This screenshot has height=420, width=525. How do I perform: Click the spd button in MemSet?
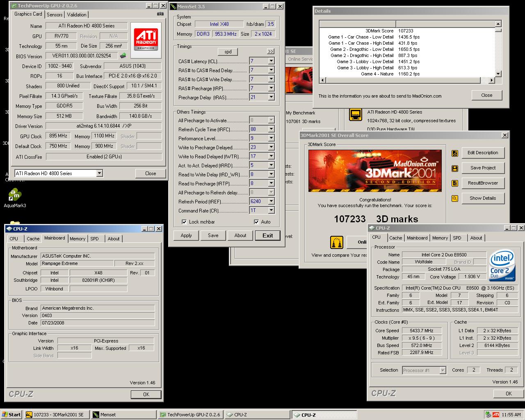228,52
